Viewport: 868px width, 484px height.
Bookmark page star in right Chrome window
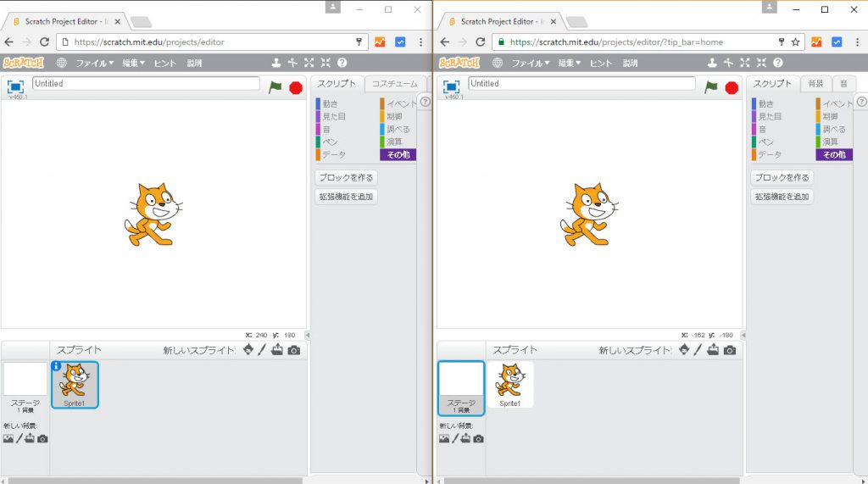795,42
